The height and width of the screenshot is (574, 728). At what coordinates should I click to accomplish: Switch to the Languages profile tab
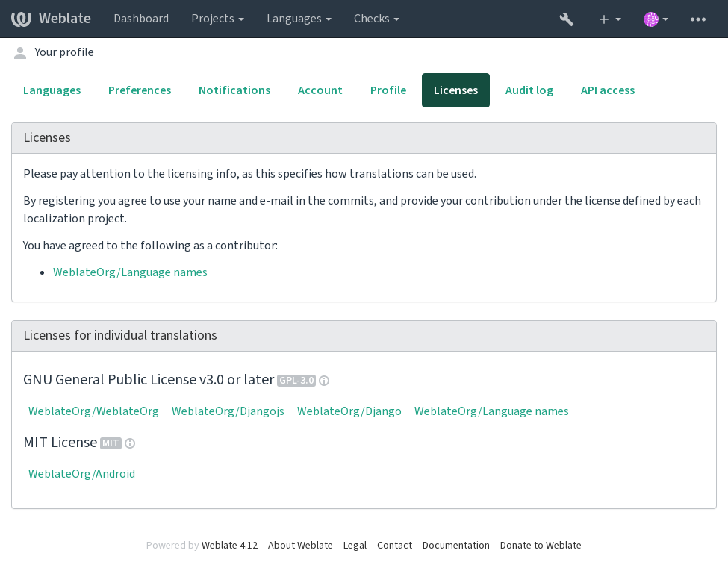click(x=52, y=90)
